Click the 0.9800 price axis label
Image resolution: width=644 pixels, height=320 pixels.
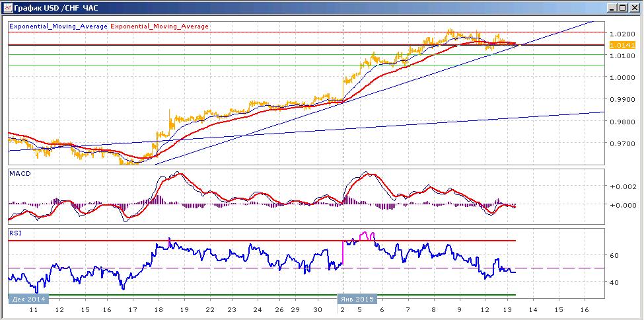[622, 122]
